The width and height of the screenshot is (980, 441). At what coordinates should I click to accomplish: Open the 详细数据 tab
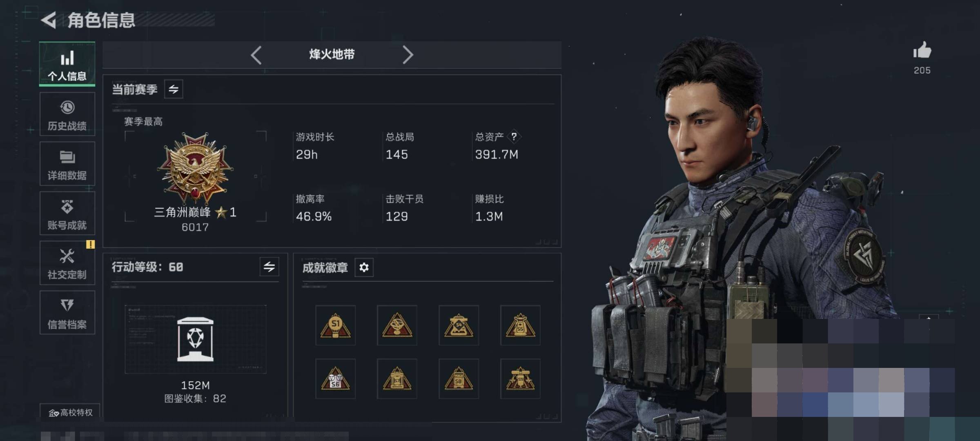tap(67, 164)
